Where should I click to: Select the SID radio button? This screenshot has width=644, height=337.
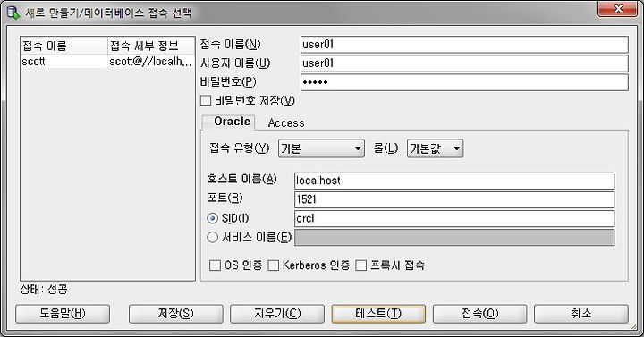(212, 218)
